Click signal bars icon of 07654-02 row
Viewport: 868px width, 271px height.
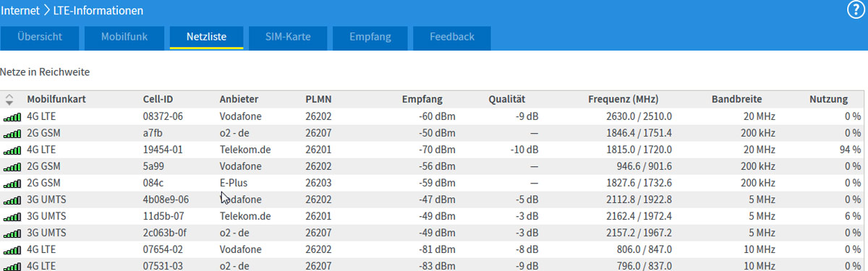click(x=12, y=249)
